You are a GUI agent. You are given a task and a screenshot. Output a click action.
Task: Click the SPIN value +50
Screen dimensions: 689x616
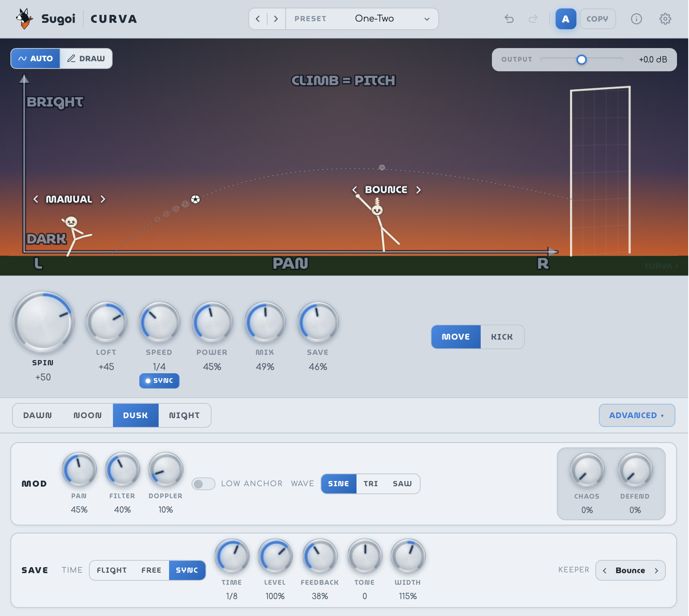pyautogui.click(x=43, y=377)
